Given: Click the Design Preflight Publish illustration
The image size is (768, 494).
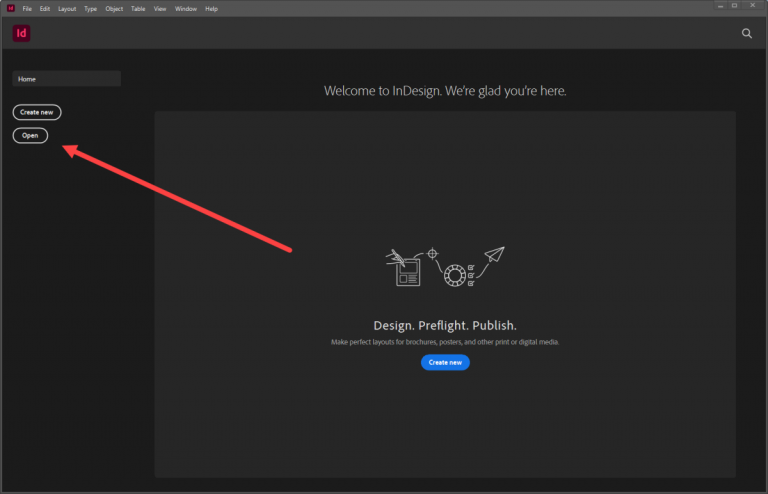Looking at the screenshot, I should (445, 268).
